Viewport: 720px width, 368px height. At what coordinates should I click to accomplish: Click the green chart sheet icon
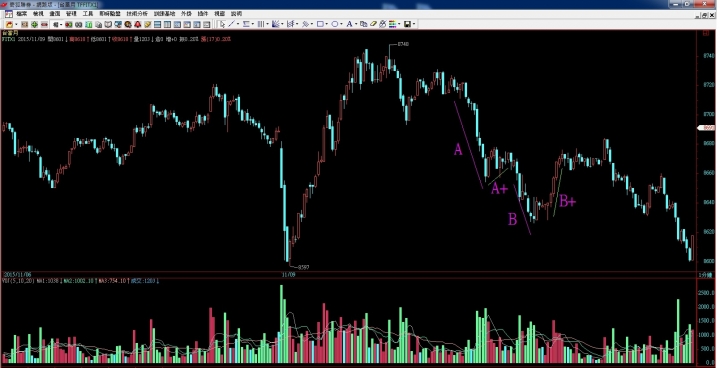[89, 24]
